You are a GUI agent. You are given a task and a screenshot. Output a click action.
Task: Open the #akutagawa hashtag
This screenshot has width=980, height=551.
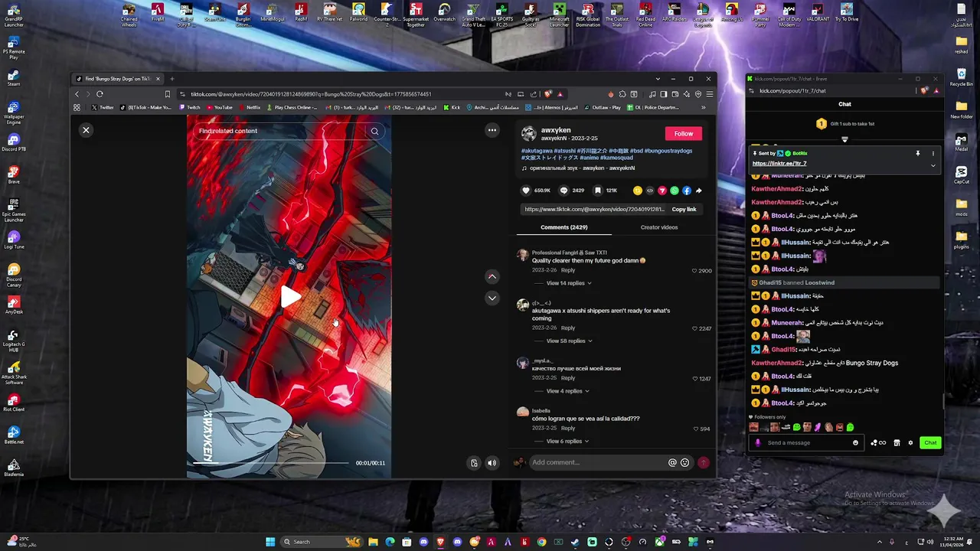point(537,151)
